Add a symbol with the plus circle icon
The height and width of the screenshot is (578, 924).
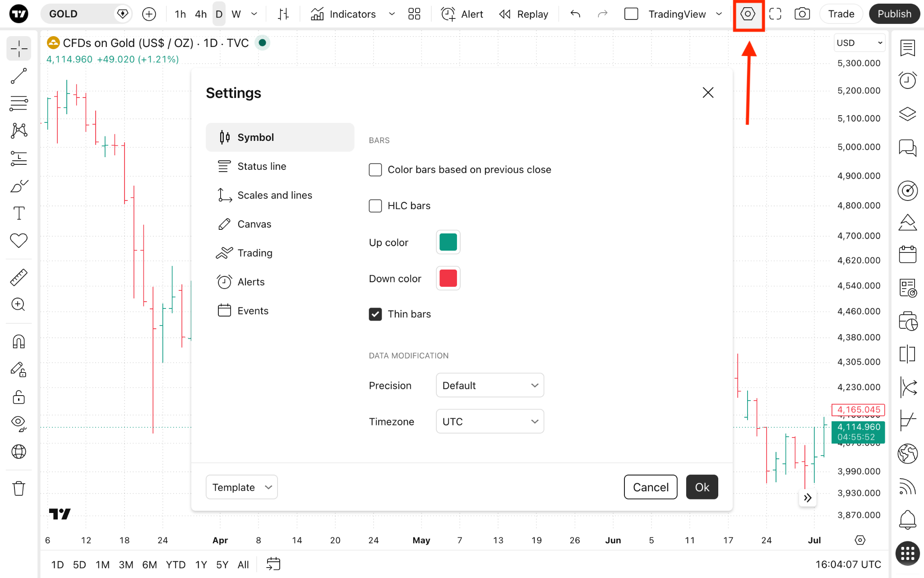[x=149, y=14]
